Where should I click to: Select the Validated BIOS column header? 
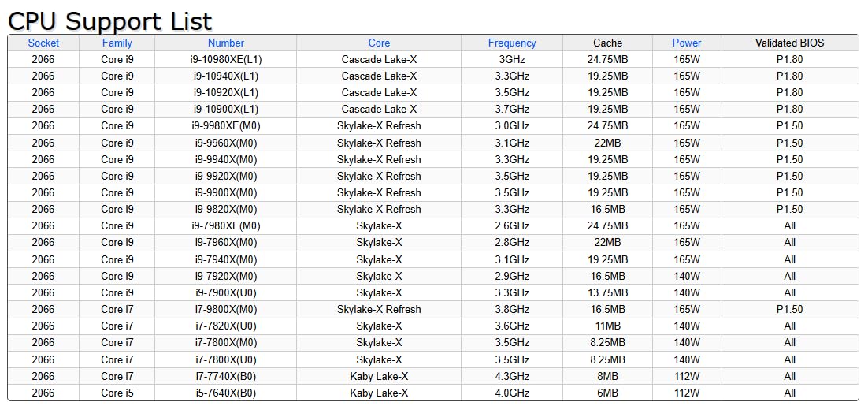(x=789, y=43)
